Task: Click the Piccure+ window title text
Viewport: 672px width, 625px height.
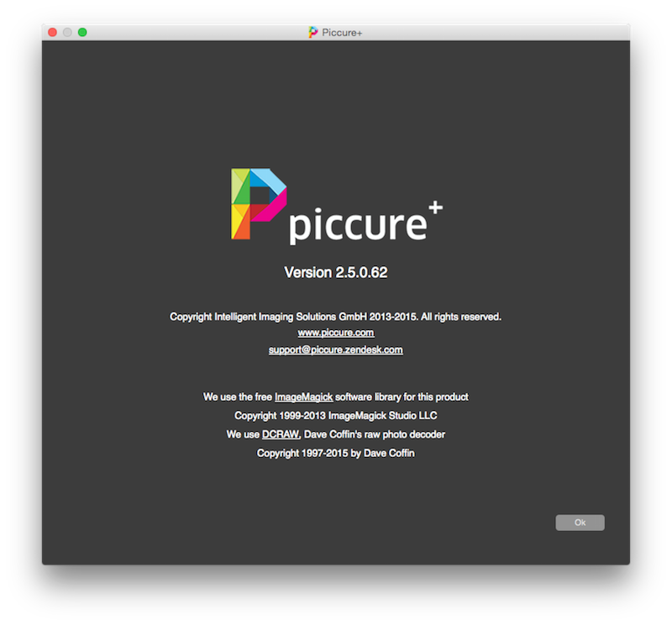Action: click(342, 33)
